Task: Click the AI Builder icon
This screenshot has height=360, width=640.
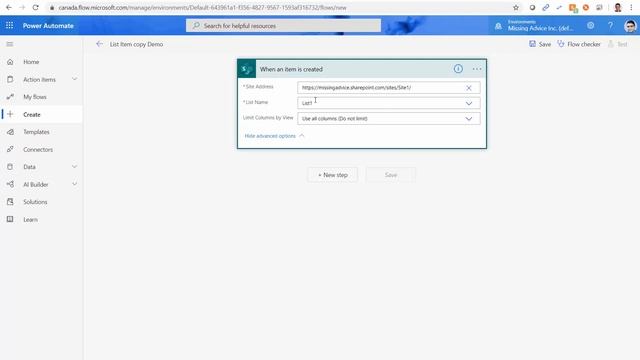Action: point(10,184)
